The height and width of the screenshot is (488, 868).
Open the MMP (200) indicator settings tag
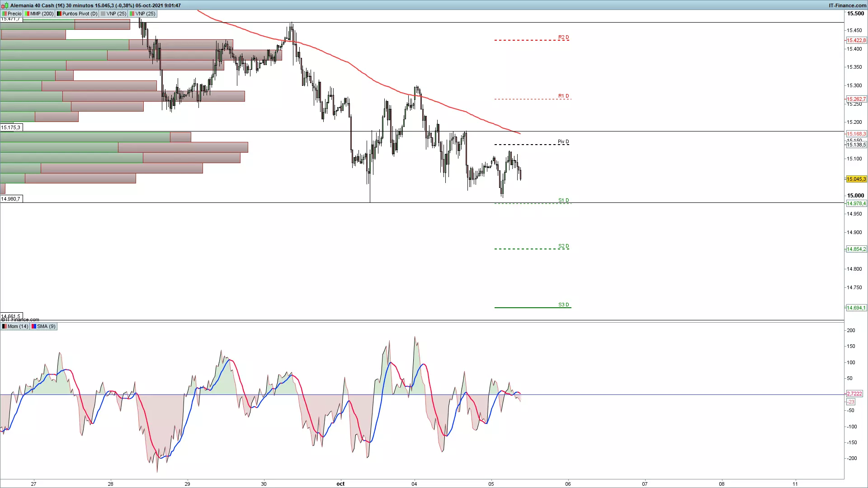pyautogui.click(x=39, y=14)
